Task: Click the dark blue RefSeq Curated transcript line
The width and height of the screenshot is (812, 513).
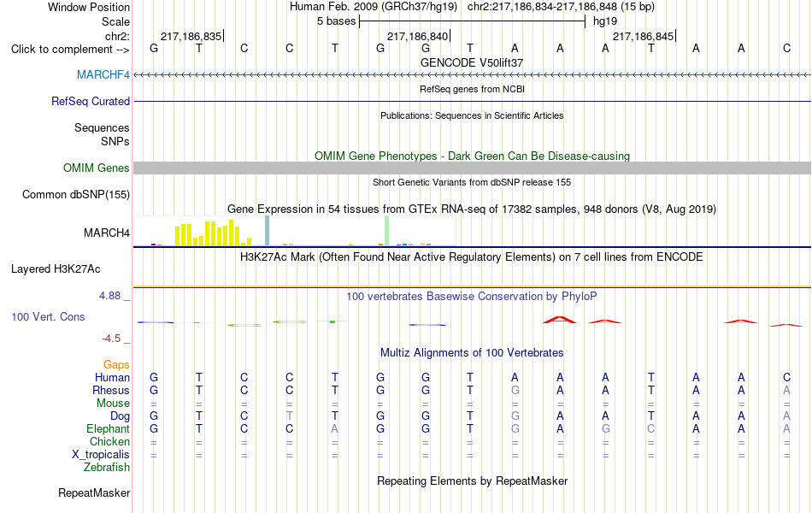Action: click(x=472, y=101)
